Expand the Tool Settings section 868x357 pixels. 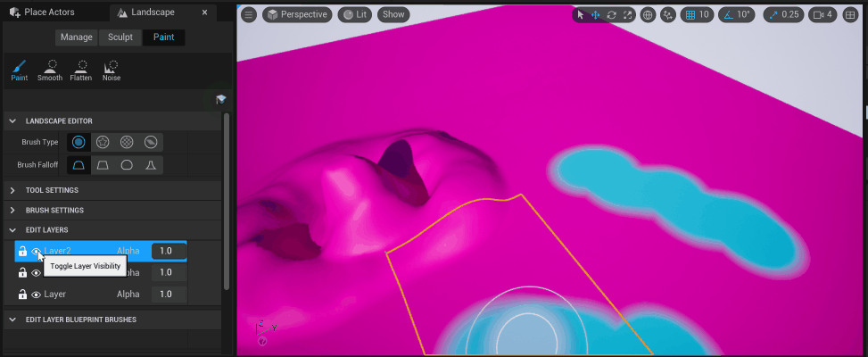(12, 190)
